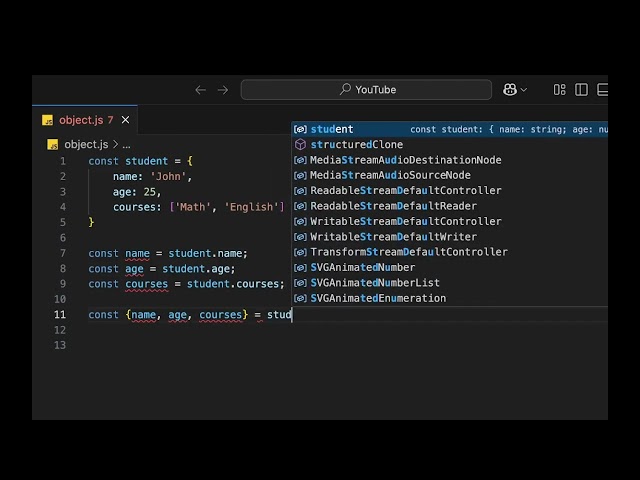Go forward with the right arrow
640x480 pixels.
[223, 90]
